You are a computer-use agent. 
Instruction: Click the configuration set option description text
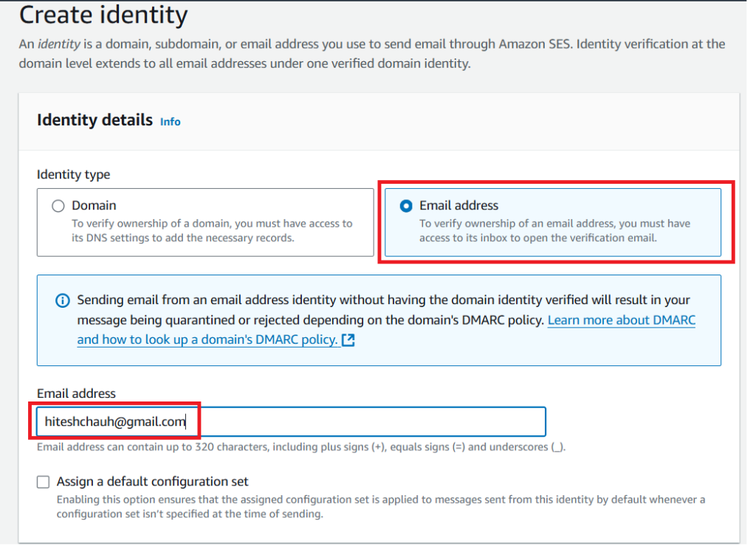[x=380, y=506]
